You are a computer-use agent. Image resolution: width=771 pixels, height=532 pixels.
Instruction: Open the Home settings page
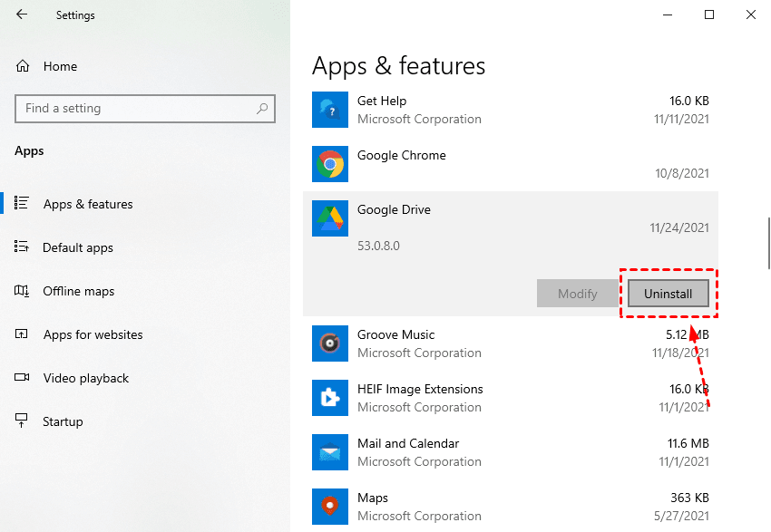[60, 66]
